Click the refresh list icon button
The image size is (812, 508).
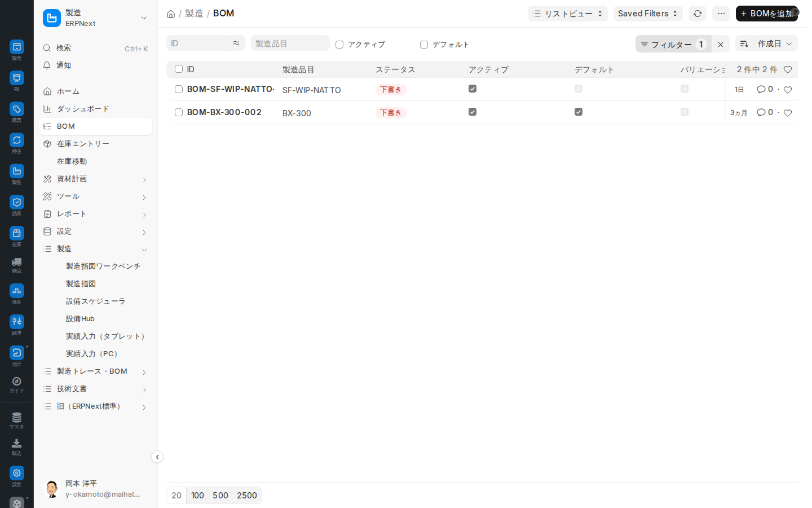(x=698, y=14)
